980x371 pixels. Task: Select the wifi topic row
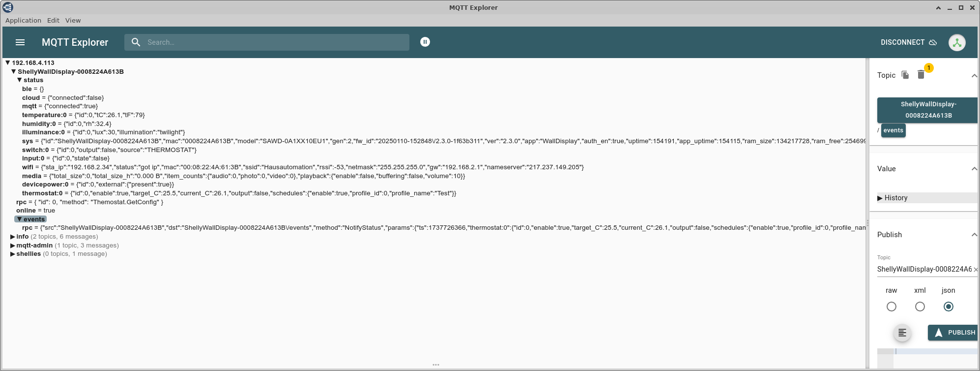click(303, 167)
